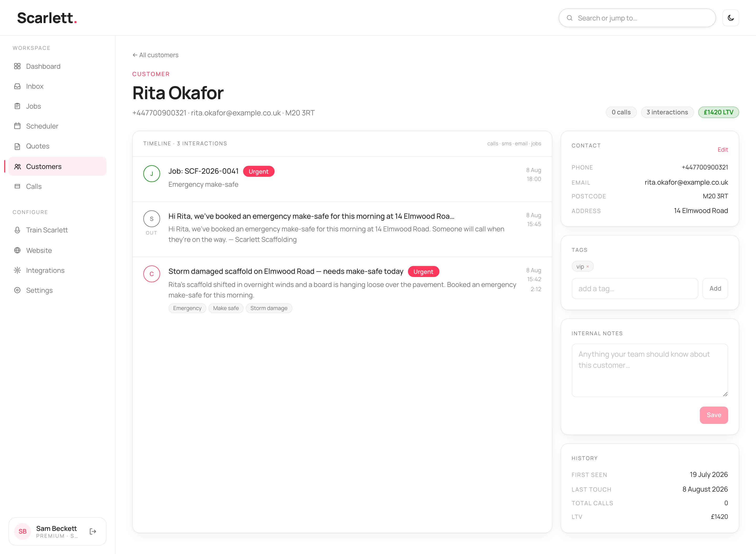
Task: Go to Jobs in the sidebar
Action: pyautogui.click(x=57, y=106)
